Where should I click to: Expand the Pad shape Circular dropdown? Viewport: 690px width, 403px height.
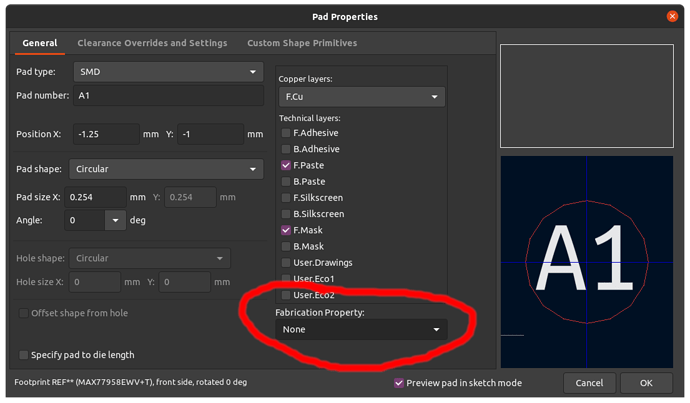click(x=166, y=169)
